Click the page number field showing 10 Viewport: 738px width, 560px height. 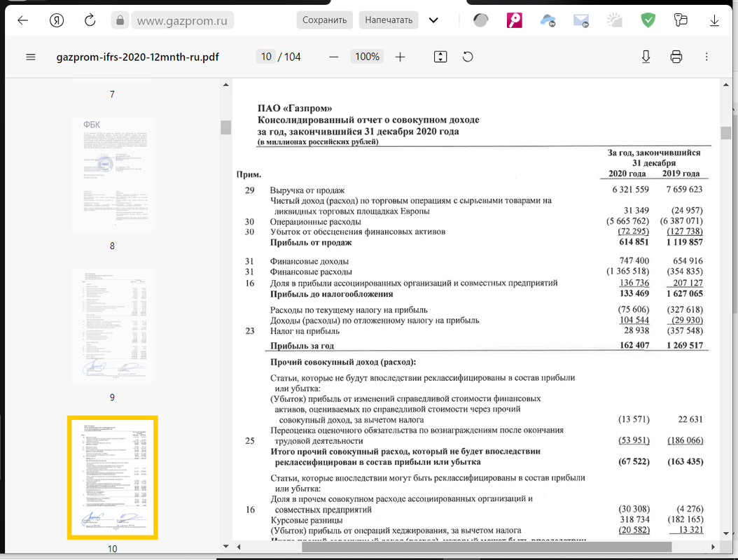(x=266, y=57)
